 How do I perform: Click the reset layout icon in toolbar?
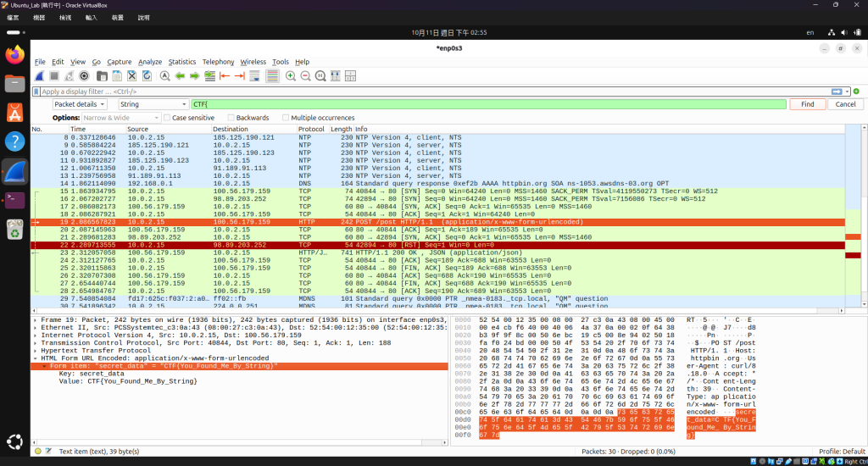pyautogui.click(x=350, y=75)
